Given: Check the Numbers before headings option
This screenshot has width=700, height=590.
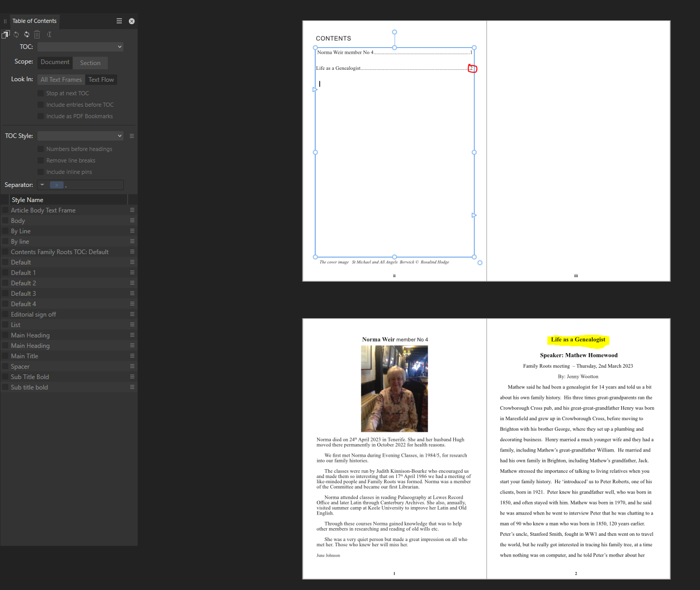Looking at the screenshot, I should point(41,149).
